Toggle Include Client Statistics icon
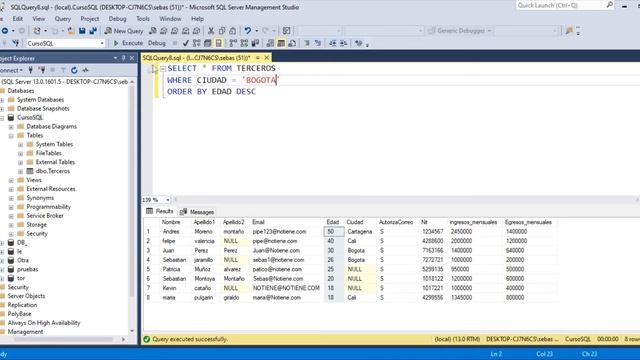The image size is (640, 360). (x=255, y=43)
